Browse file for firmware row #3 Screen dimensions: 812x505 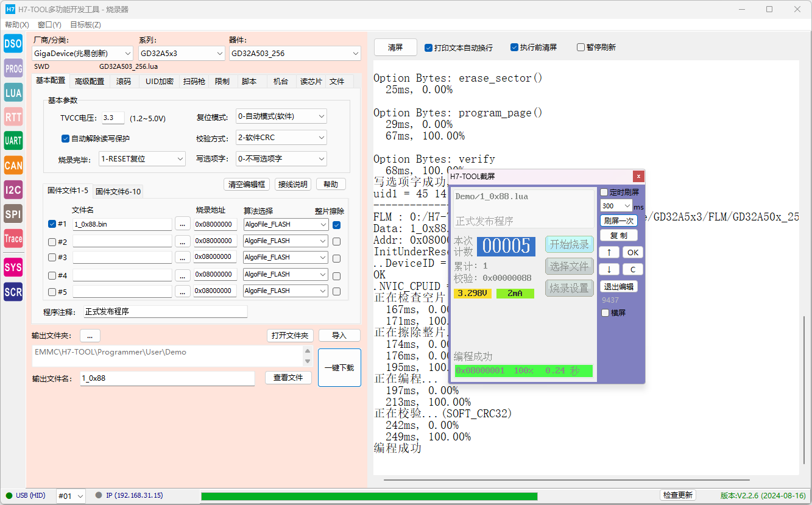coord(183,258)
